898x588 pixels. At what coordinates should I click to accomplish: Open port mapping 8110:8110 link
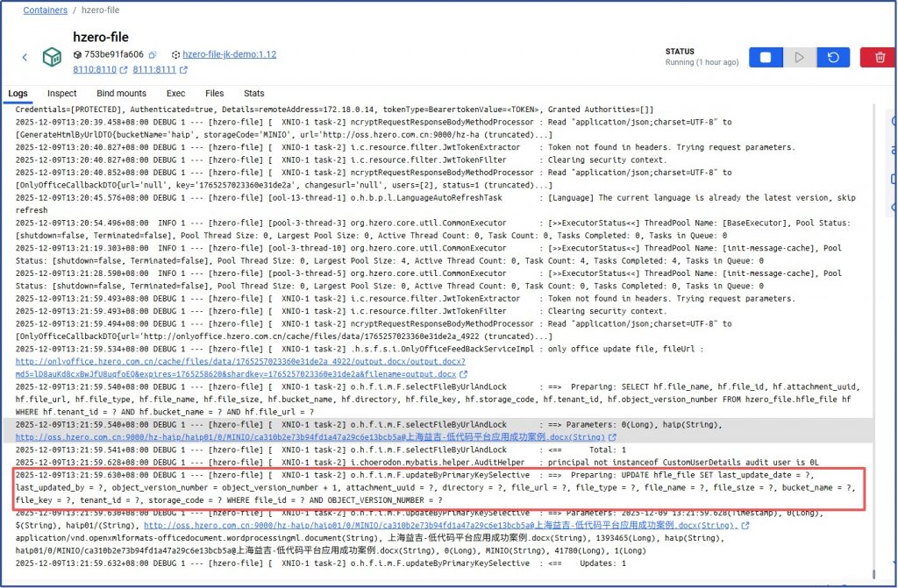pos(95,70)
